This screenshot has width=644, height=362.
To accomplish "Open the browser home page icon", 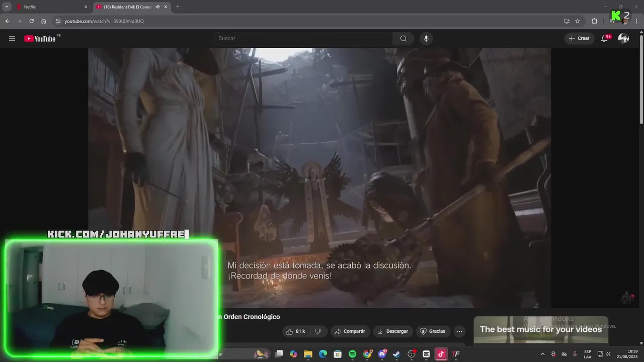I will [43, 21].
